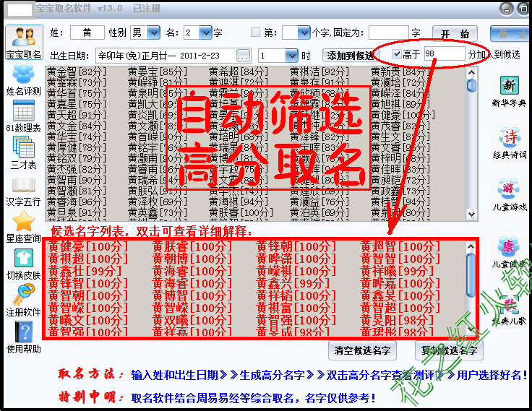This screenshot has width=532, height=411.
Task: Select candidate 黄鑫兴[99分]
Action: [x=293, y=283]
